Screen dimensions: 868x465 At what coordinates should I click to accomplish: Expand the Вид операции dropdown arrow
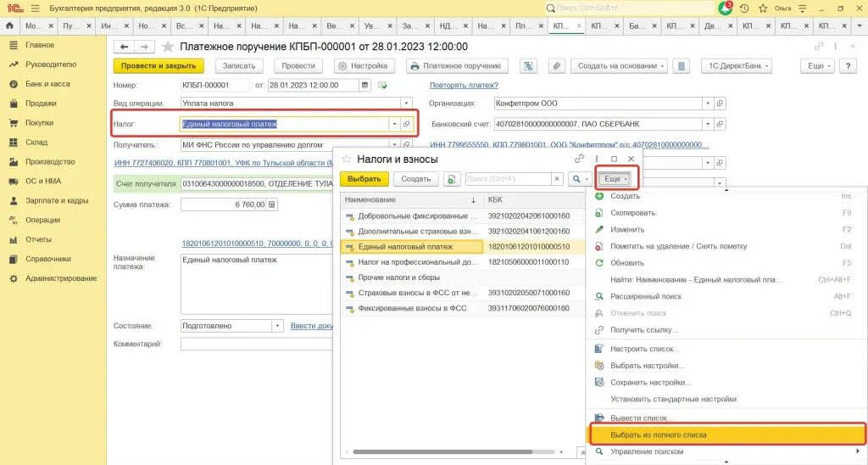(x=406, y=103)
